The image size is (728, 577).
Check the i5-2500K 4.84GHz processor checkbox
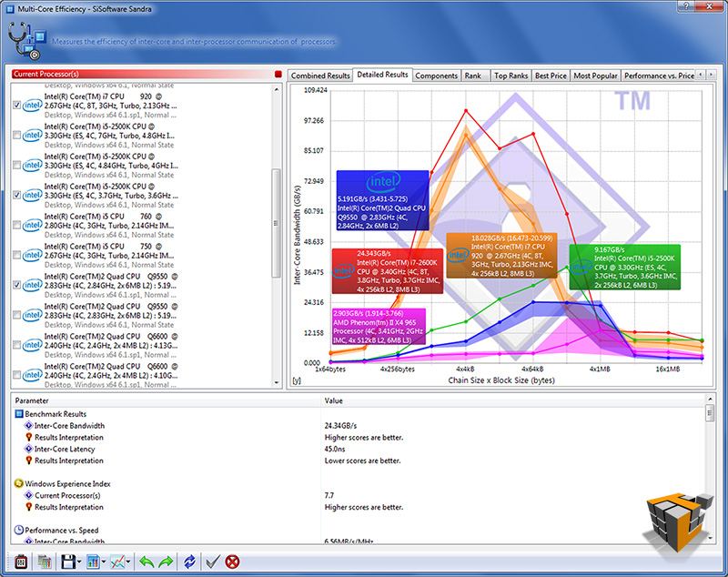(16, 166)
